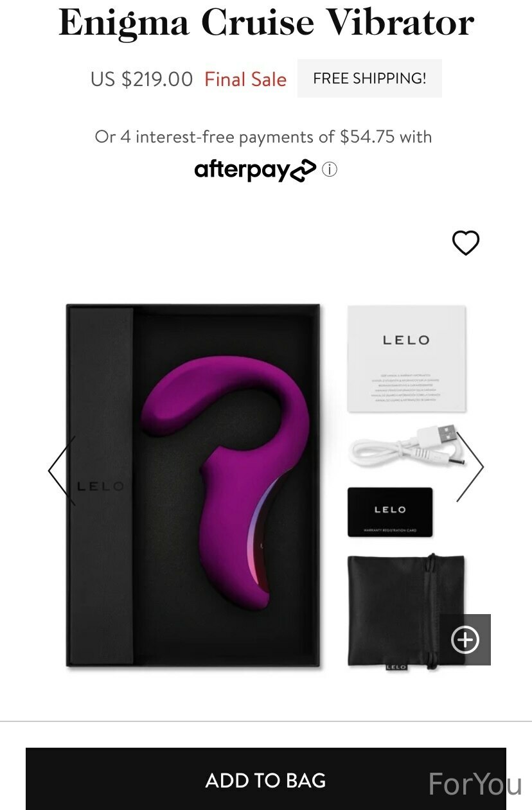Click the FREE SHIPPING! badge
This screenshot has width=532, height=810.
[x=369, y=78]
